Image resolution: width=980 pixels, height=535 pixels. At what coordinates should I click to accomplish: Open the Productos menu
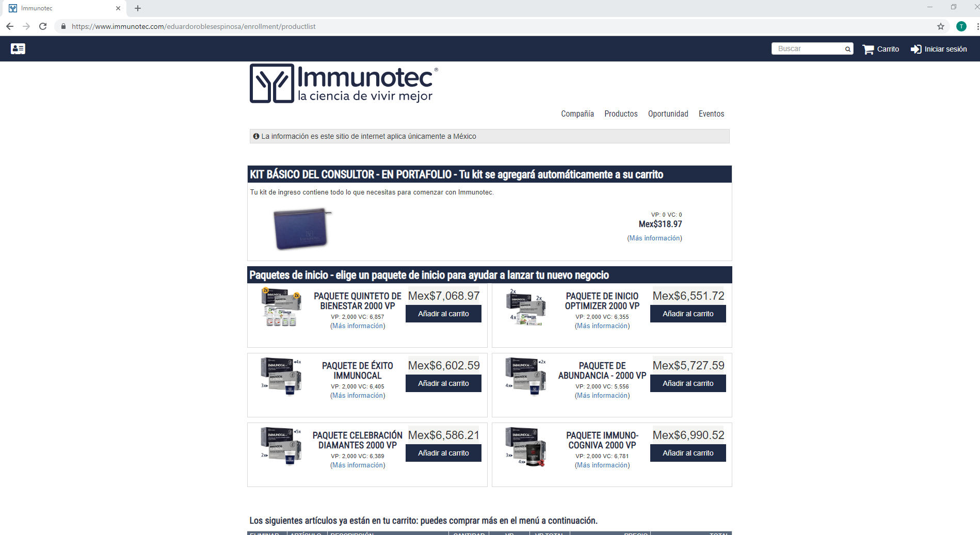[x=621, y=114]
